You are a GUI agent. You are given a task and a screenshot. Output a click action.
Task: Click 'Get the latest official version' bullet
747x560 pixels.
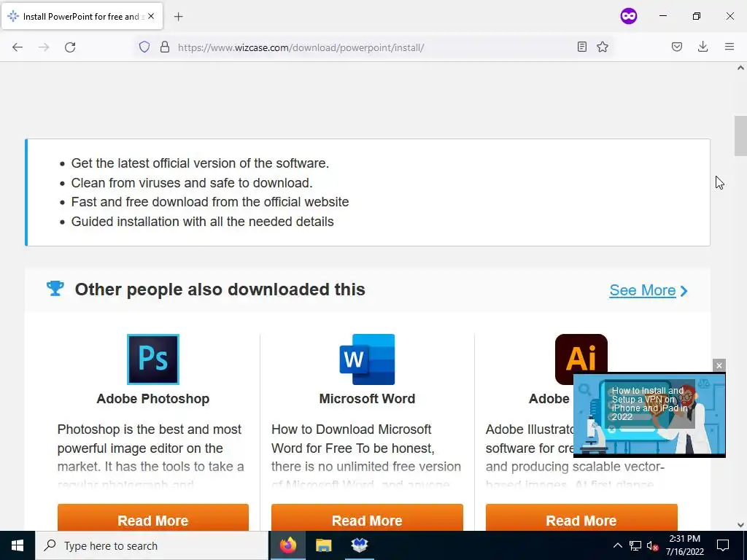tap(200, 163)
